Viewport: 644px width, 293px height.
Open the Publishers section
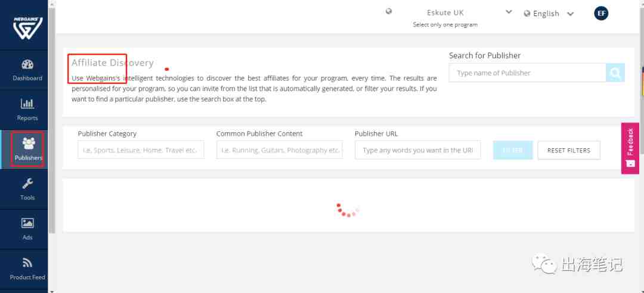(x=27, y=149)
